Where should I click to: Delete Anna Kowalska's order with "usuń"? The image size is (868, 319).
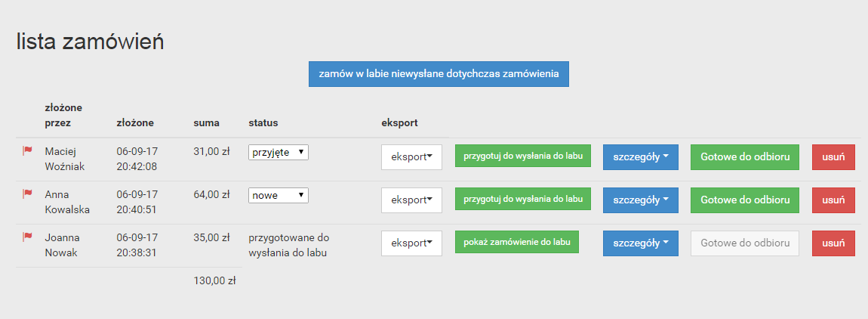(833, 200)
